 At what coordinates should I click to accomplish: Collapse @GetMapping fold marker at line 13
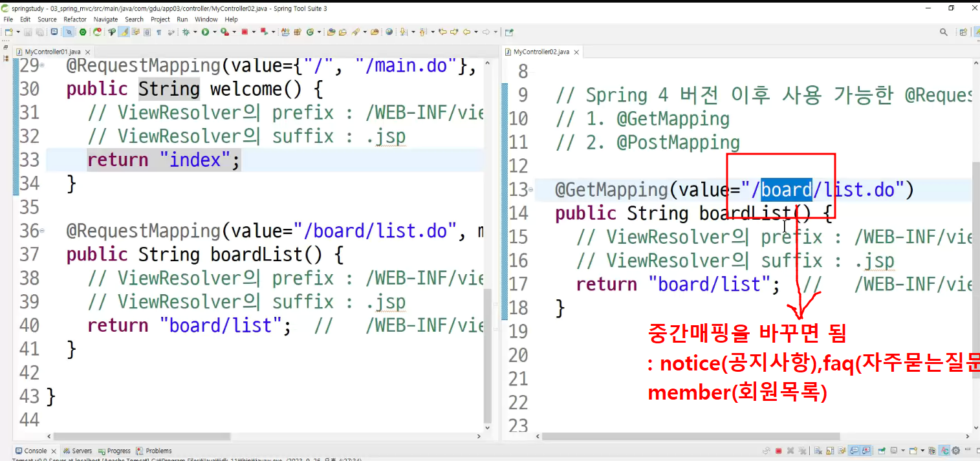coord(531,190)
